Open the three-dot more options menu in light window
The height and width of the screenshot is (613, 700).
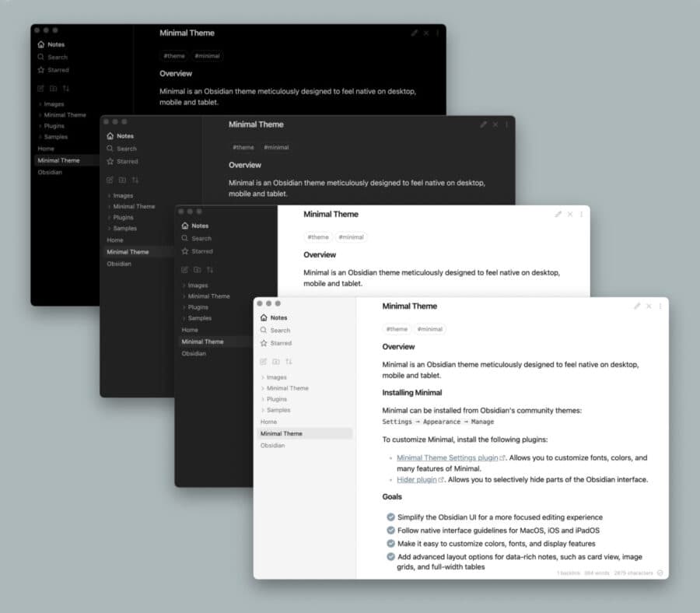click(x=660, y=306)
